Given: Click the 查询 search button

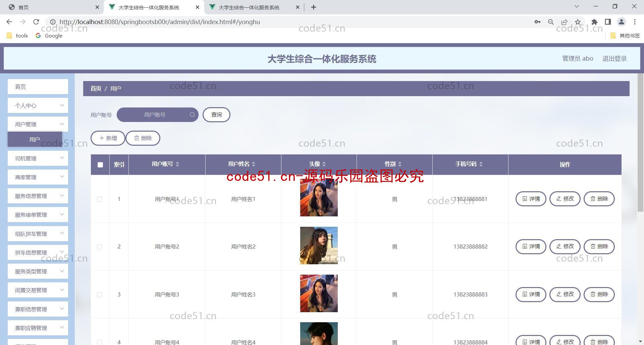Looking at the screenshot, I should tap(216, 115).
